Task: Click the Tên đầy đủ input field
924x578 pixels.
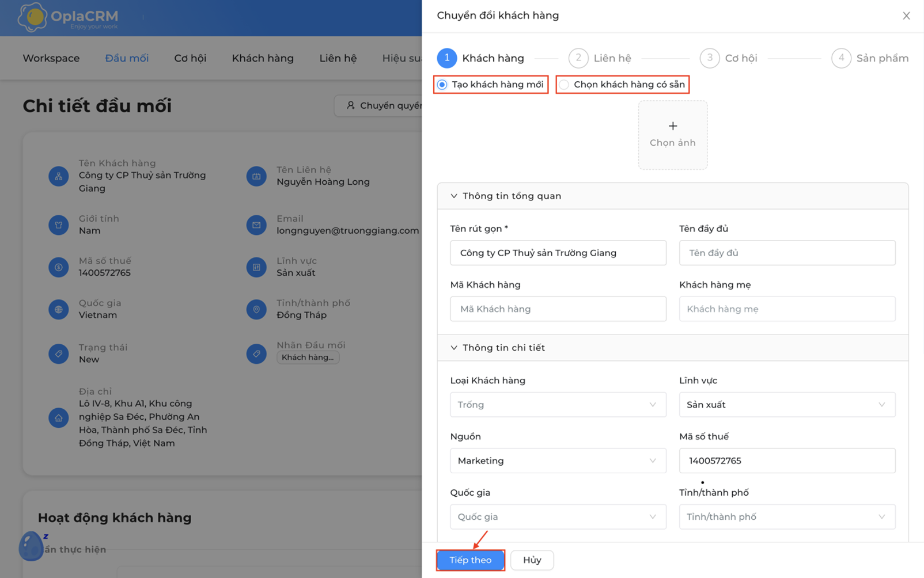Action: [x=787, y=253]
